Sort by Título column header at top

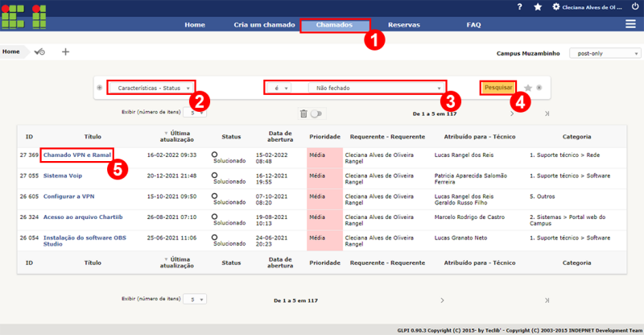click(x=93, y=136)
